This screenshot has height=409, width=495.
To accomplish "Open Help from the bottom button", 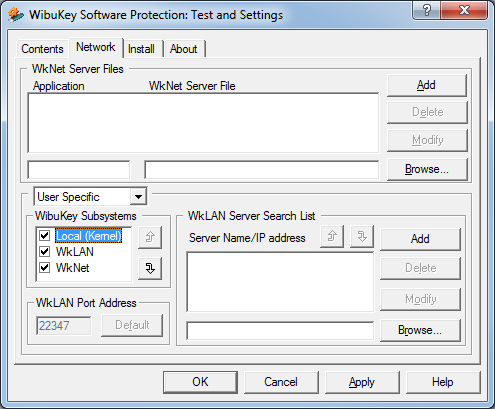I will 443,382.
